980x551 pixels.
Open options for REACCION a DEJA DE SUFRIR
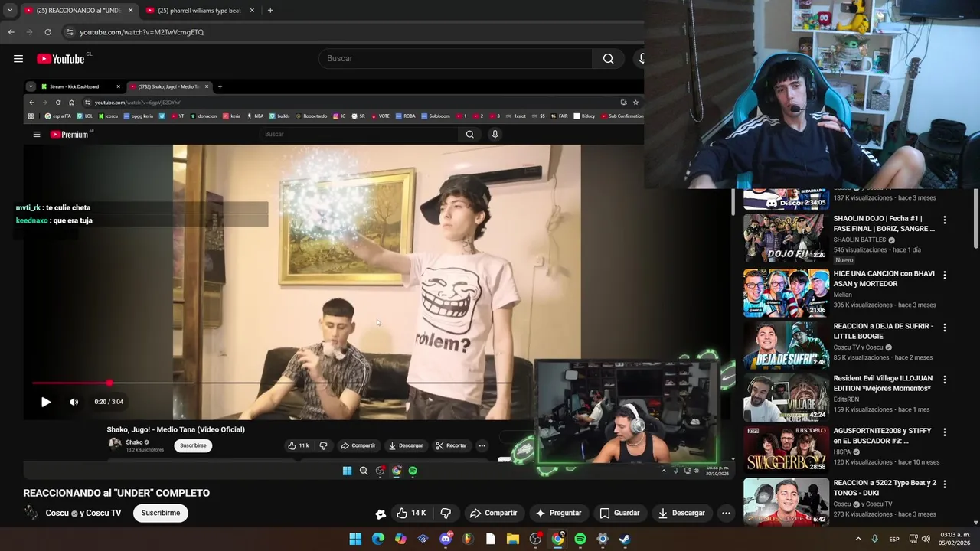(944, 328)
